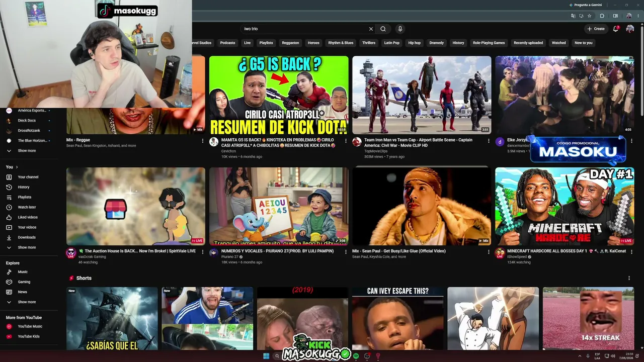644x362 pixels.
Task: Open IShowSpeed channel link
Action: pos(517,257)
